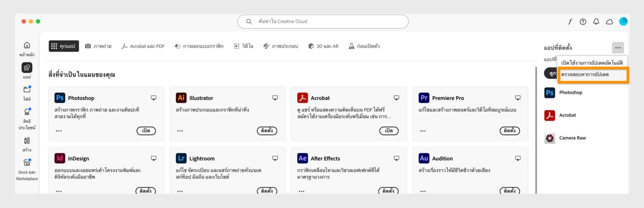Click ติดตั้ง (Install) button for After Effects

(388, 191)
